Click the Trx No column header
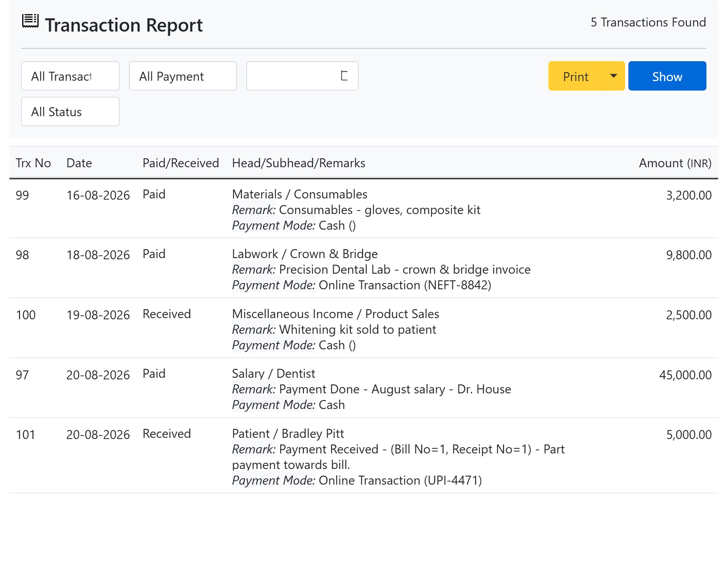The width and height of the screenshot is (728, 570). click(33, 163)
